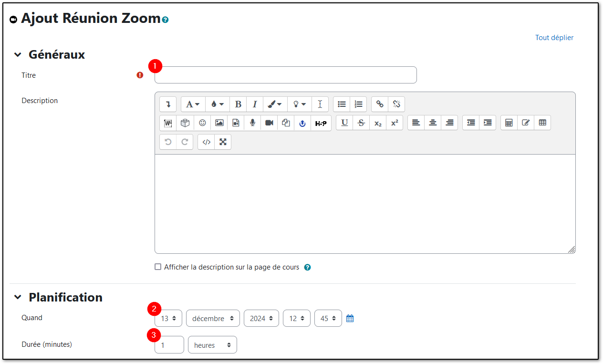Collapse the Généraux section
The image size is (603, 364).
18,54
